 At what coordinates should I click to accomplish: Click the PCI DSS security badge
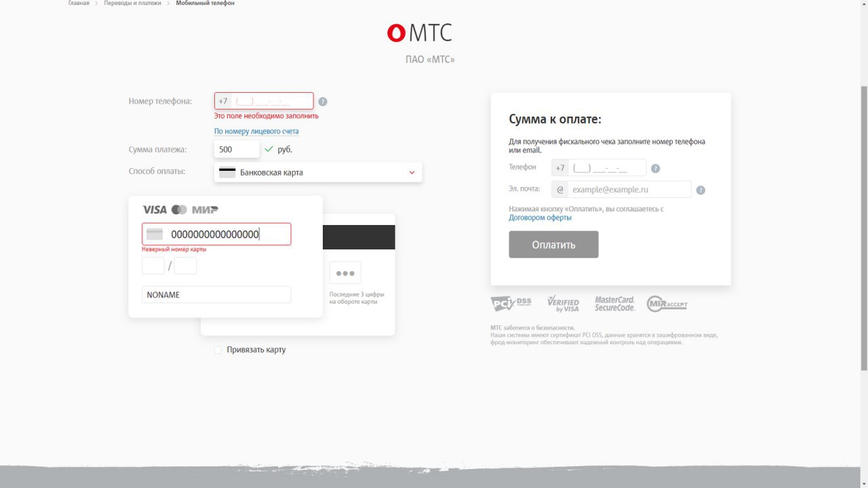click(511, 304)
